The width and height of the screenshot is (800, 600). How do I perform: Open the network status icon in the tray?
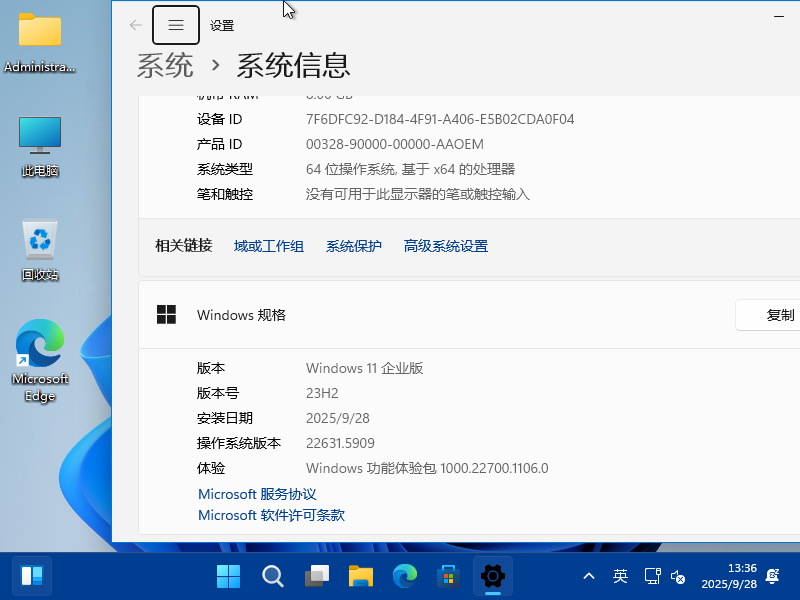coord(652,576)
